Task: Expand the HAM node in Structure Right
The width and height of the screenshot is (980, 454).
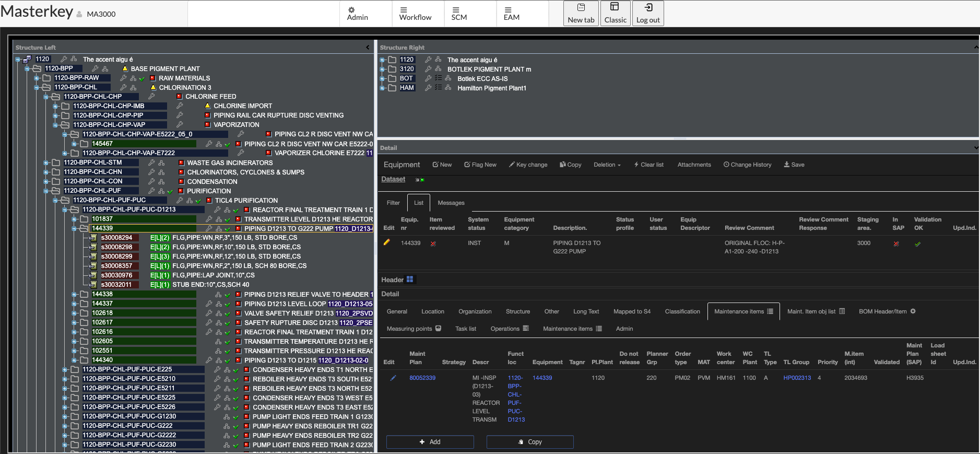Action: click(382, 88)
